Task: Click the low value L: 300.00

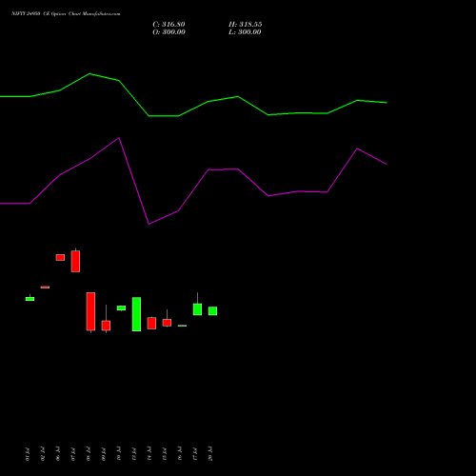Action: click(245, 32)
